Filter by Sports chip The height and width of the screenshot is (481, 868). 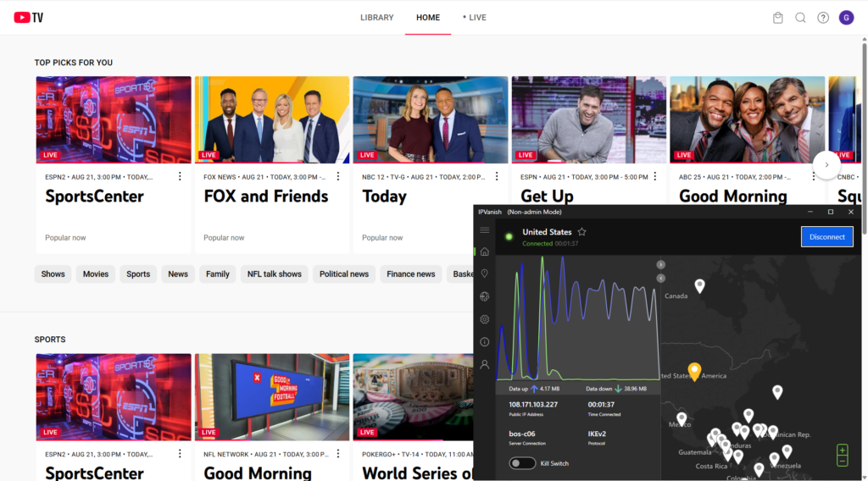(x=138, y=274)
